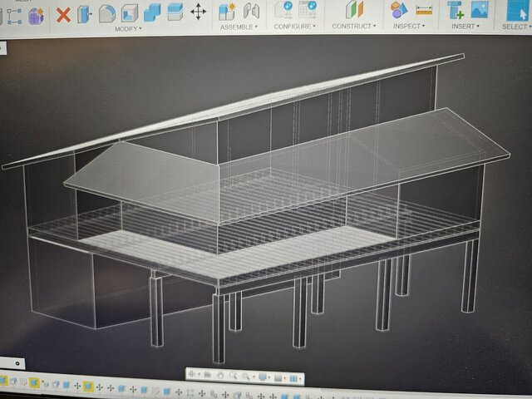Select the Measure ruler tool
Viewport: 532px width, 399px height.
[x=424, y=10]
